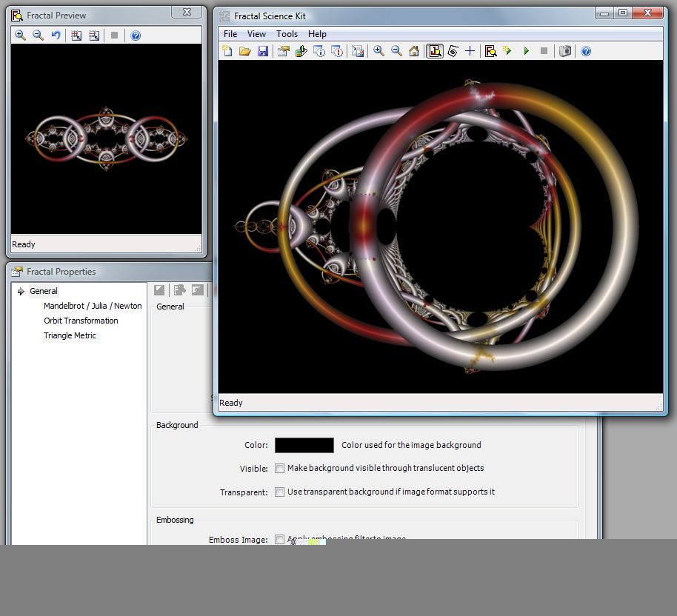
Task: Run the fractal with the green play icon
Action: tap(526, 50)
